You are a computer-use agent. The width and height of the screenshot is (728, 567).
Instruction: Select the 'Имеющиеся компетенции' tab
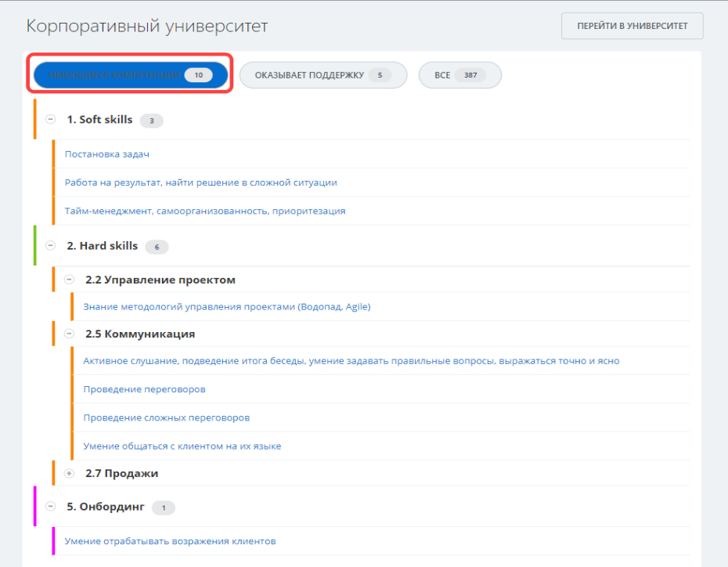click(x=131, y=74)
